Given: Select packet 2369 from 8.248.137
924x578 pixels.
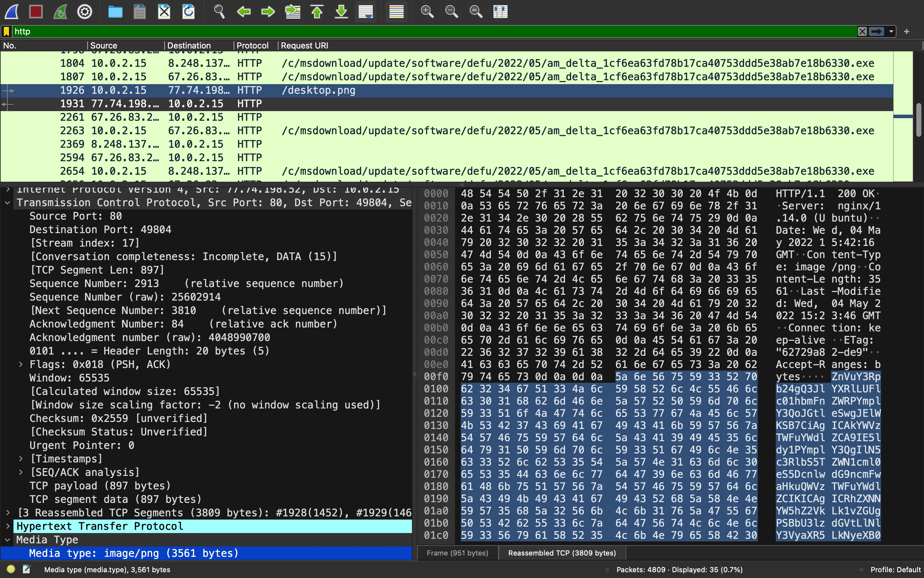Looking at the screenshot, I should (447, 144).
